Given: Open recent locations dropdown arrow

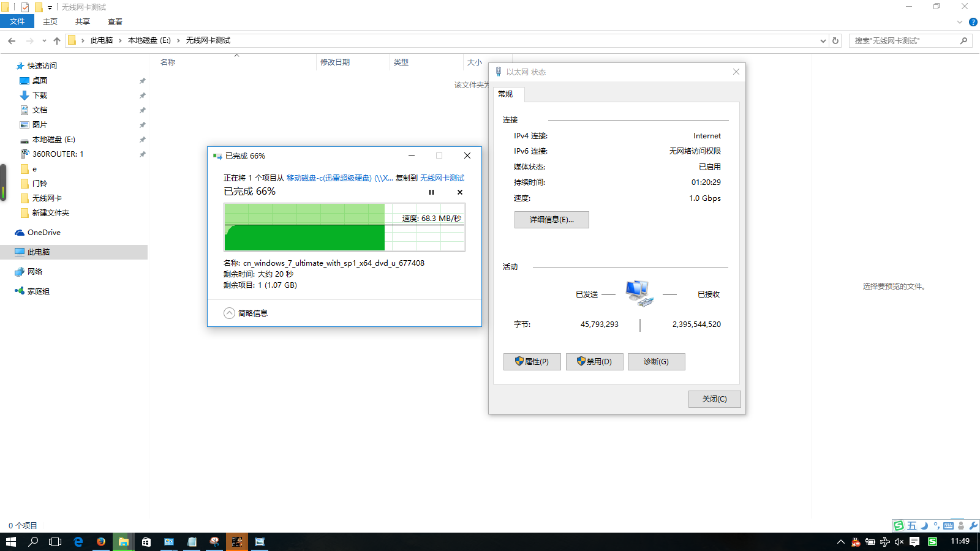Looking at the screenshot, I should (x=44, y=41).
